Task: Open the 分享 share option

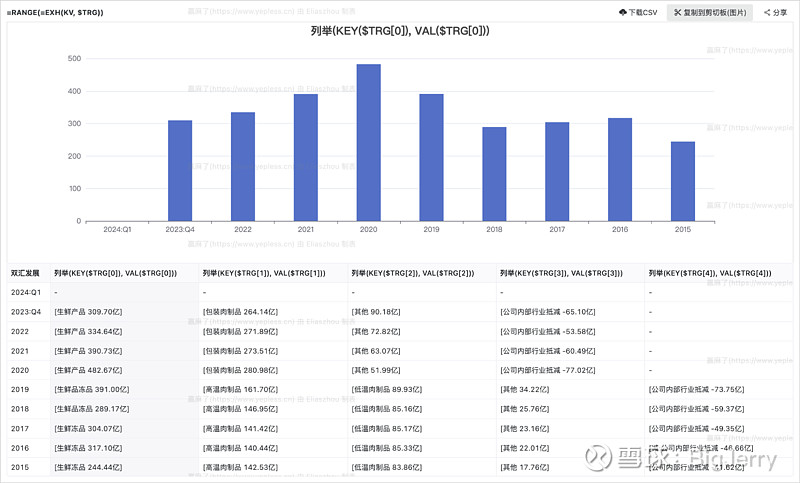Action: (x=775, y=12)
